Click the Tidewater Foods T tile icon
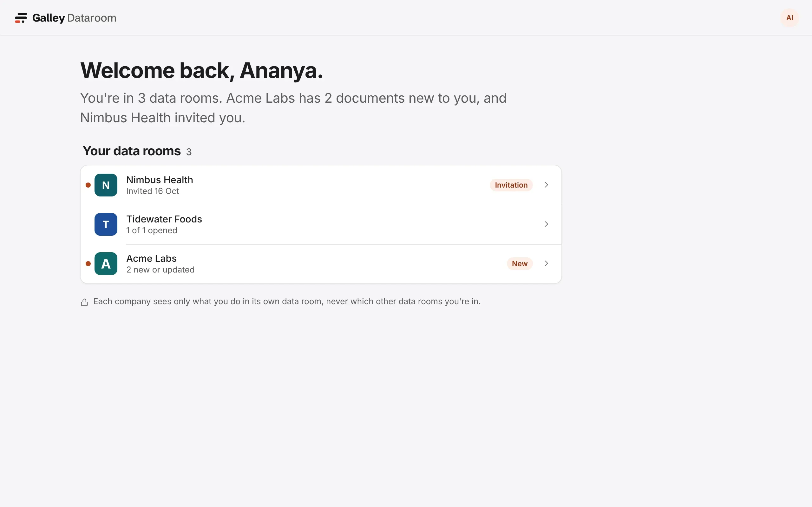812x507 pixels. click(106, 224)
